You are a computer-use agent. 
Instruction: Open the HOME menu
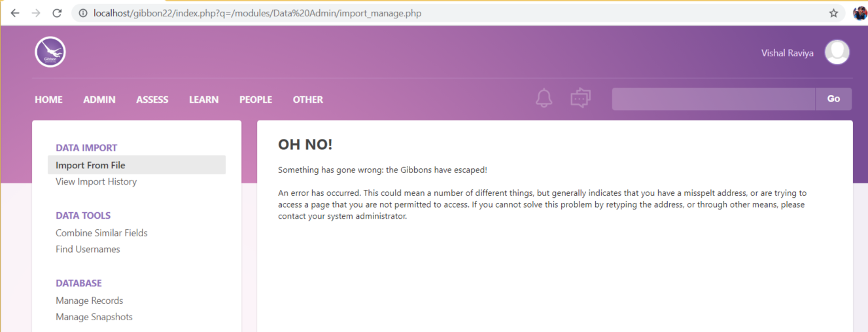click(48, 100)
